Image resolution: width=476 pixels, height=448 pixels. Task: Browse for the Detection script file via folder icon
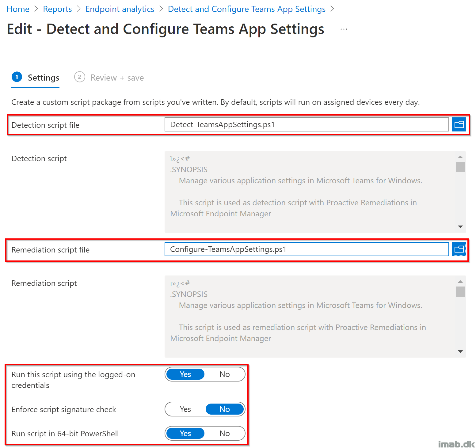pos(459,124)
